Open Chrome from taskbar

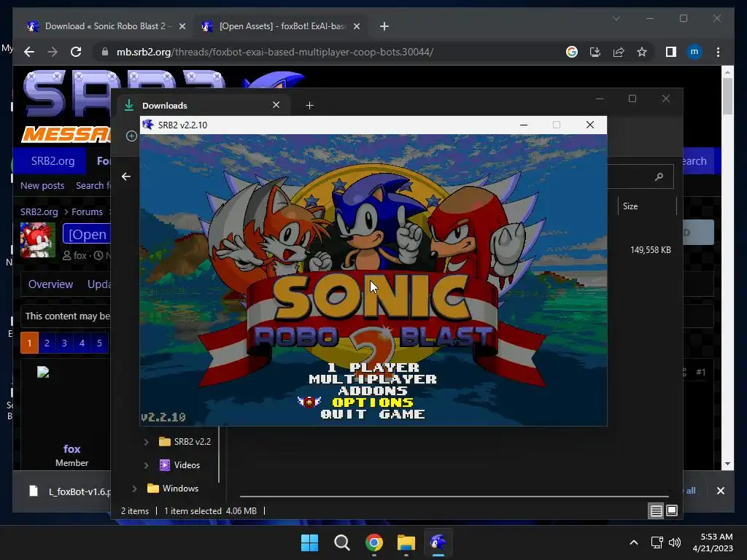pyautogui.click(x=374, y=542)
